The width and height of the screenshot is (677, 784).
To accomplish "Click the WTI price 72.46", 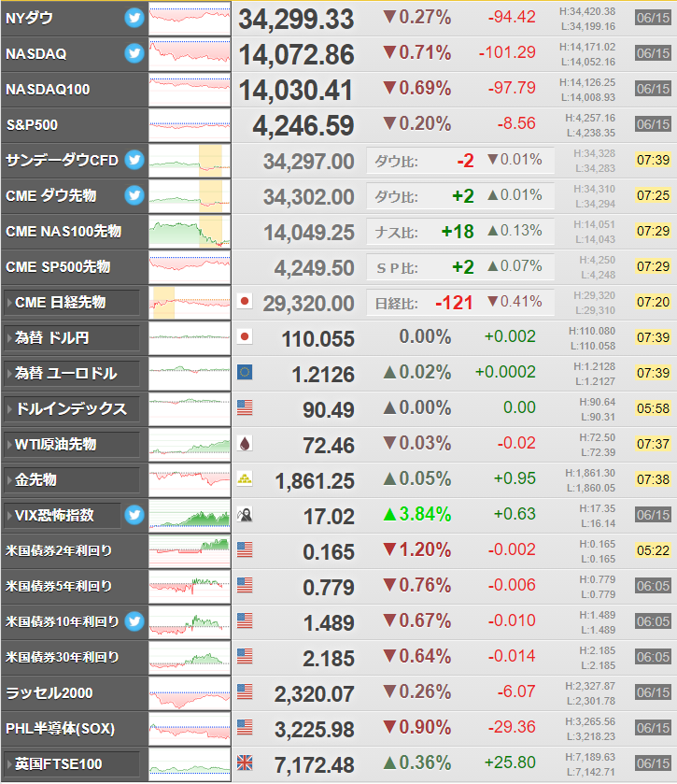I will click(329, 446).
